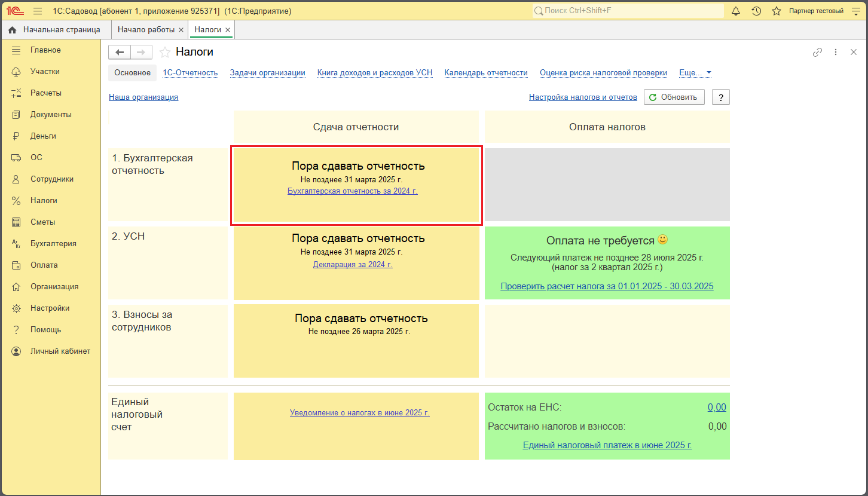Close the Начало работы tab

181,30
